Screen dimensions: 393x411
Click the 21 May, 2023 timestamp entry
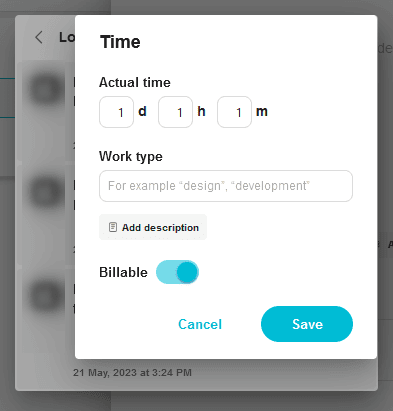(132, 373)
